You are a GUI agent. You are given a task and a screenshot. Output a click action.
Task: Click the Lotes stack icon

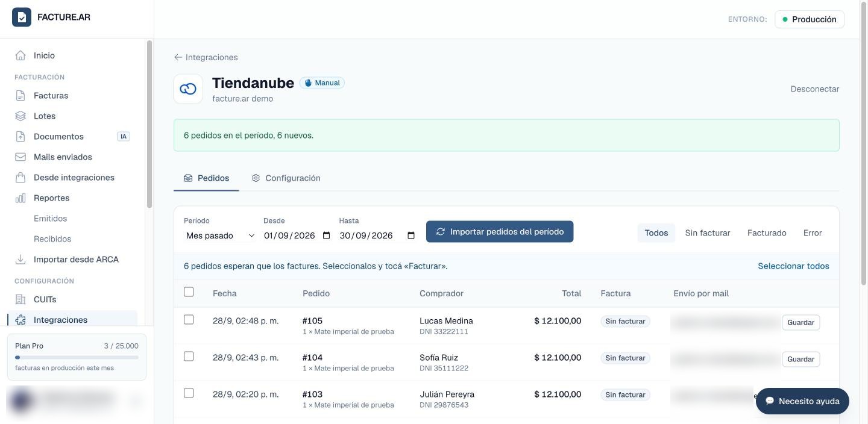(x=20, y=116)
